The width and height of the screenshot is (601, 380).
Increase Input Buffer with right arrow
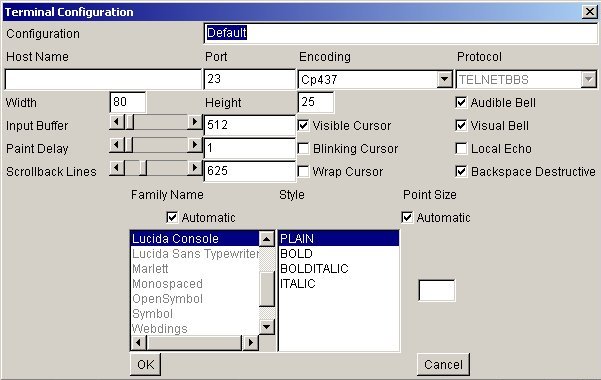click(x=195, y=122)
